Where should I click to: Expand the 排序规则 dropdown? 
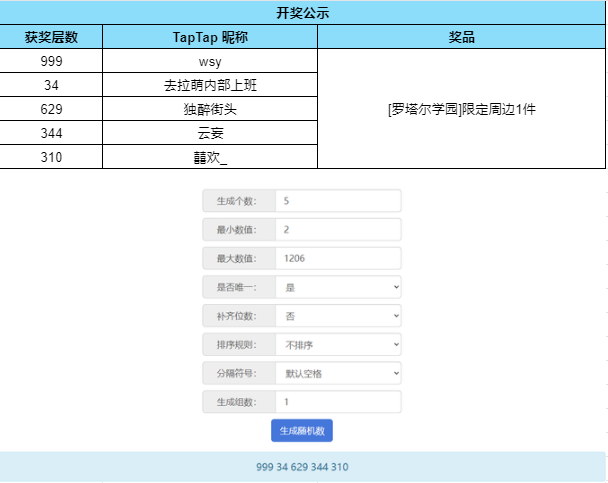(338, 345)
